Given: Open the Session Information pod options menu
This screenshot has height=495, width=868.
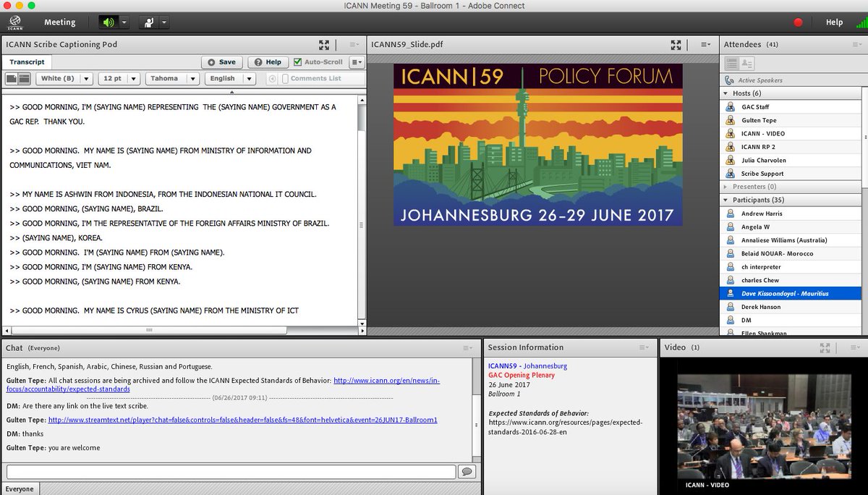Looking at the screenshot, I should click(644, 347).
